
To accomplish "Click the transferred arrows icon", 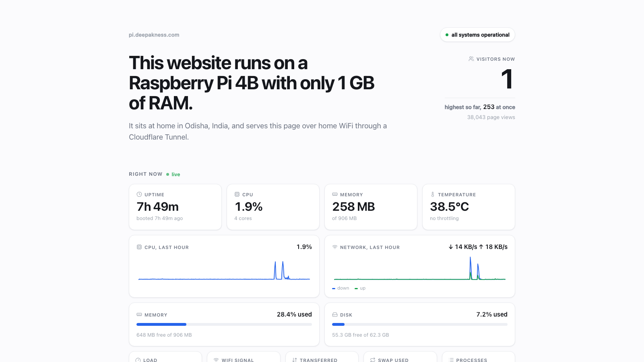I will tap(295, 360).
